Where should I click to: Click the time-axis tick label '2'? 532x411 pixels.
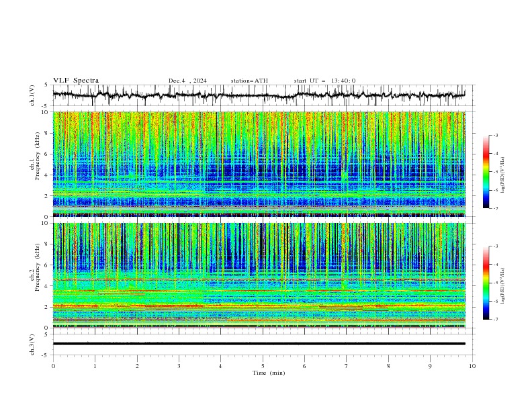click(137, 366)
